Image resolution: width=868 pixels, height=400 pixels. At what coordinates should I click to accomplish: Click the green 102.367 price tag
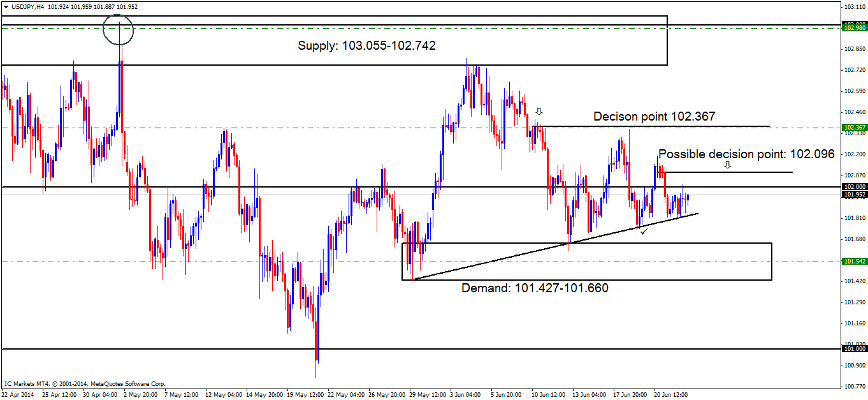pos(855,128)
